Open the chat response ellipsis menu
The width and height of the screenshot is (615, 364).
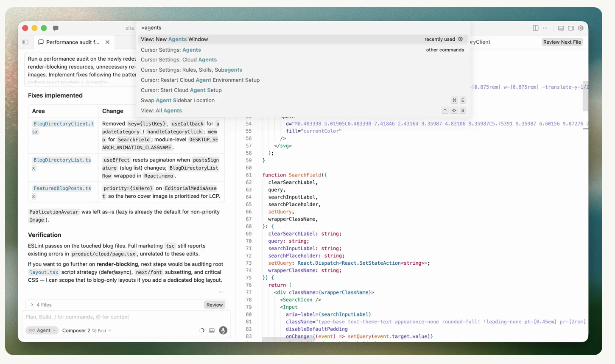tap(221, 292)
